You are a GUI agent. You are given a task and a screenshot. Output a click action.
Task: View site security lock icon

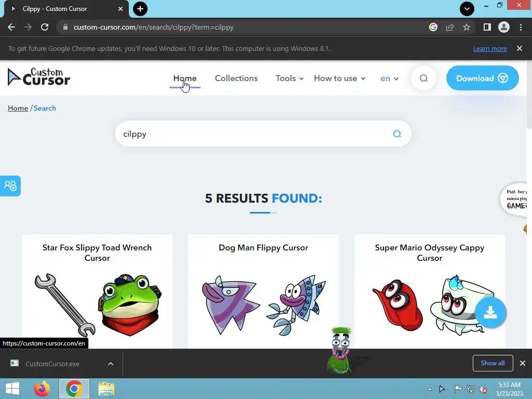coord(65,27)
